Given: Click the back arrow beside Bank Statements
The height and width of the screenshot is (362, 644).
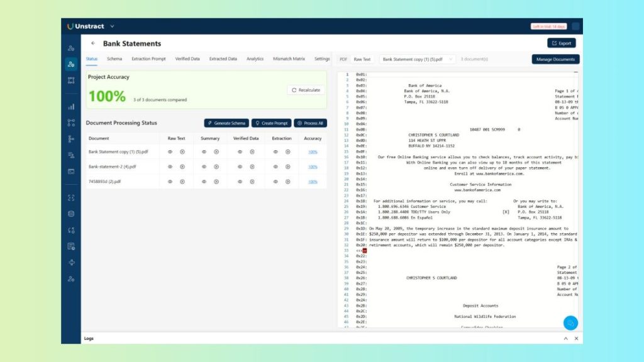Looking at the screenshot, I should coord(93,43).
